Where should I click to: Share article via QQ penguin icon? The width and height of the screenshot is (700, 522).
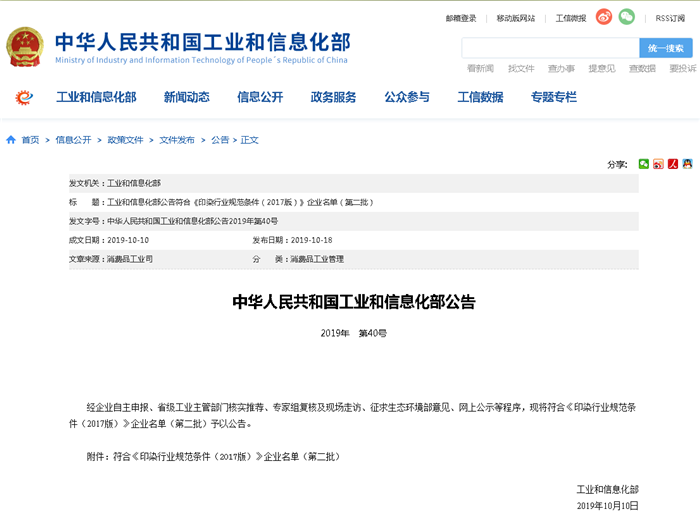[688, 164]
